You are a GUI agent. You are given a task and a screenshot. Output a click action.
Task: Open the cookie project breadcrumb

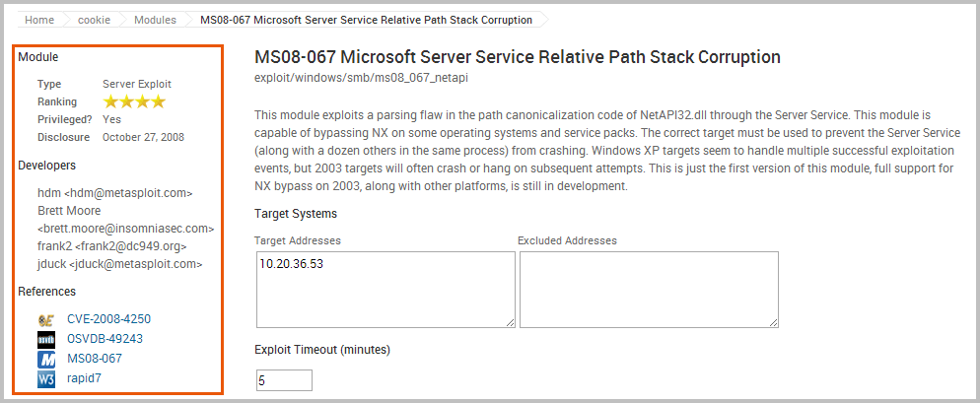(x=93, y=20)
